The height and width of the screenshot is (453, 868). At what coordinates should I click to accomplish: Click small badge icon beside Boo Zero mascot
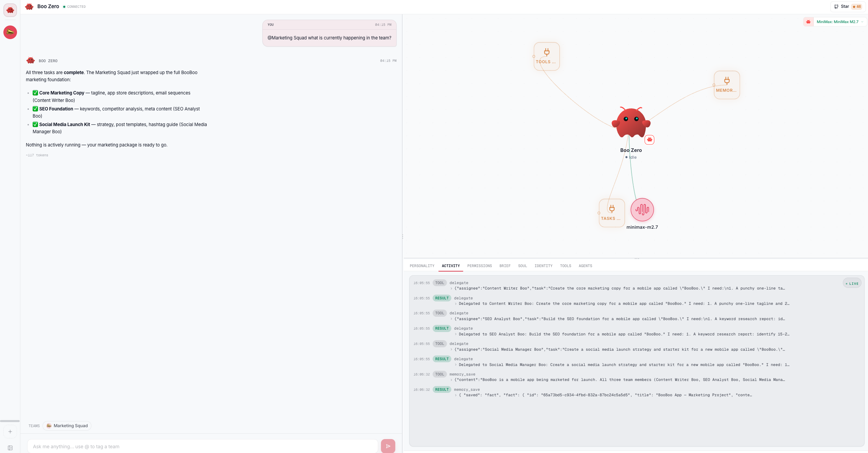point(649,140)
